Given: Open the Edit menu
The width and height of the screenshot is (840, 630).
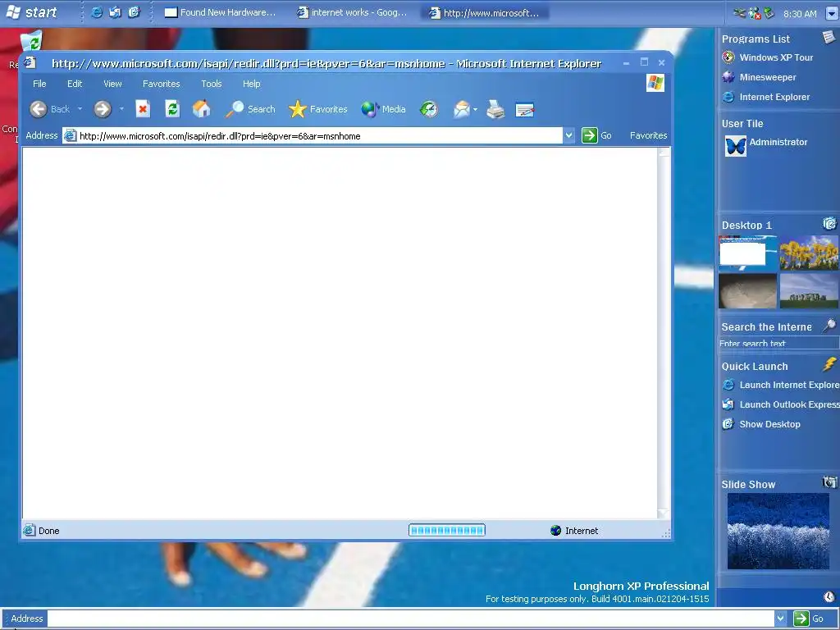Looking at the screenshot, I should (x=75, y=84).
